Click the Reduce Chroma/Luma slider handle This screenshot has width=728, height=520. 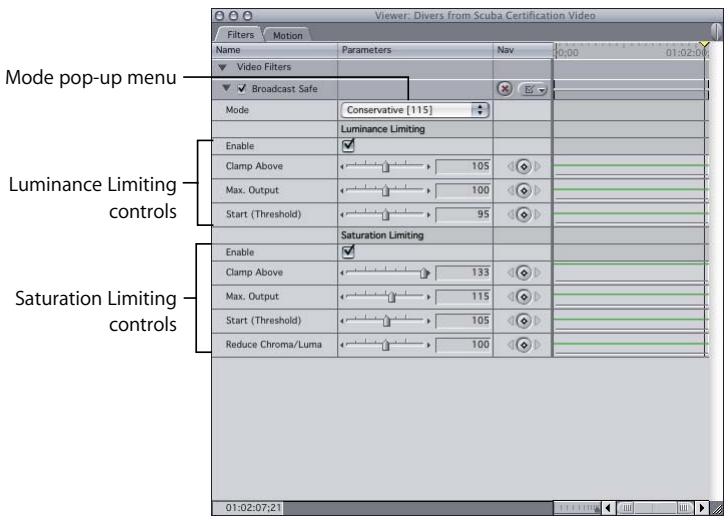[386, 345]
